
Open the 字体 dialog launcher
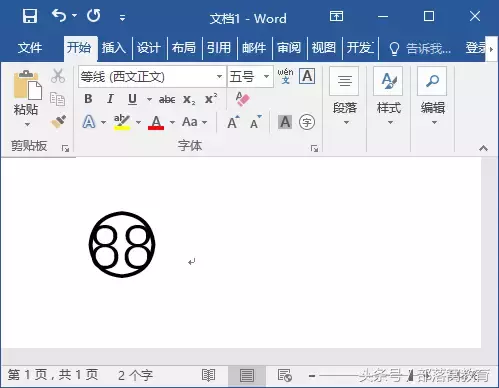pyautogui.click(x=314, y=148)
